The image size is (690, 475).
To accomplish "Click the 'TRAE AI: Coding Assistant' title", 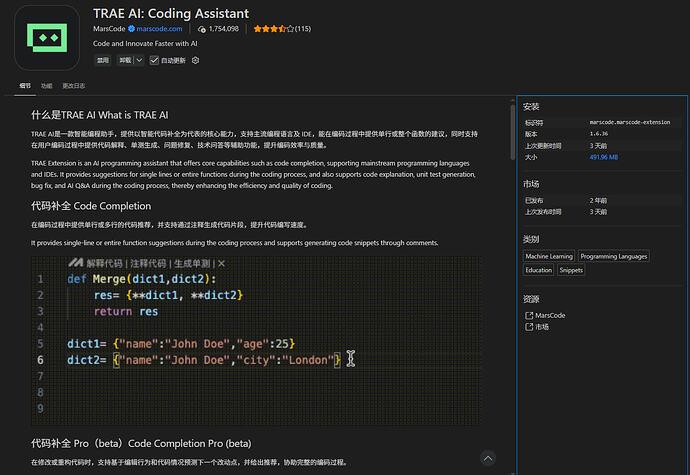I will pyautogui.click(x=171, y=14).
